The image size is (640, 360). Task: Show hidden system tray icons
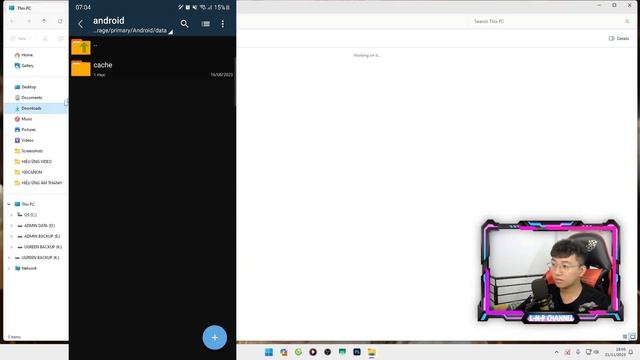[556, 352]
